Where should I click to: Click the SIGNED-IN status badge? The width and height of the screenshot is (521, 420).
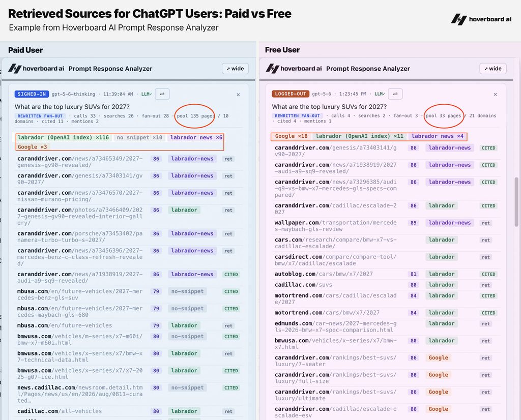pos(32,94)
